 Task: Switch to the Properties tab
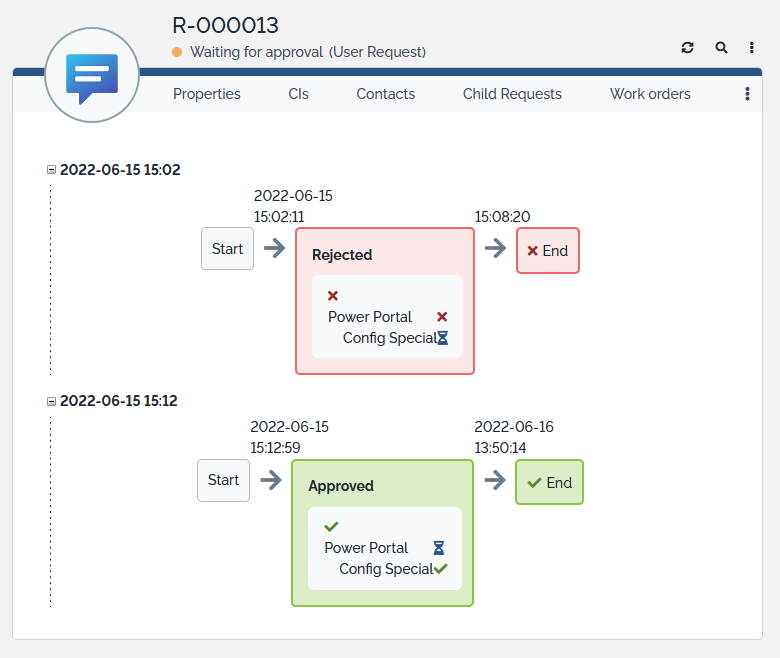pos(206,94)
